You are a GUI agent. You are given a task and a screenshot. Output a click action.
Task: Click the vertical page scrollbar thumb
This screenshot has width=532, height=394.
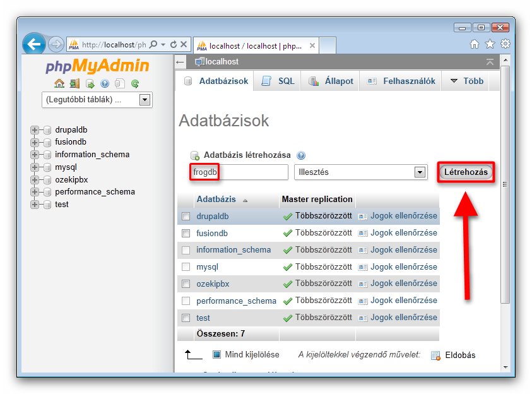click(x=504, y=183)
